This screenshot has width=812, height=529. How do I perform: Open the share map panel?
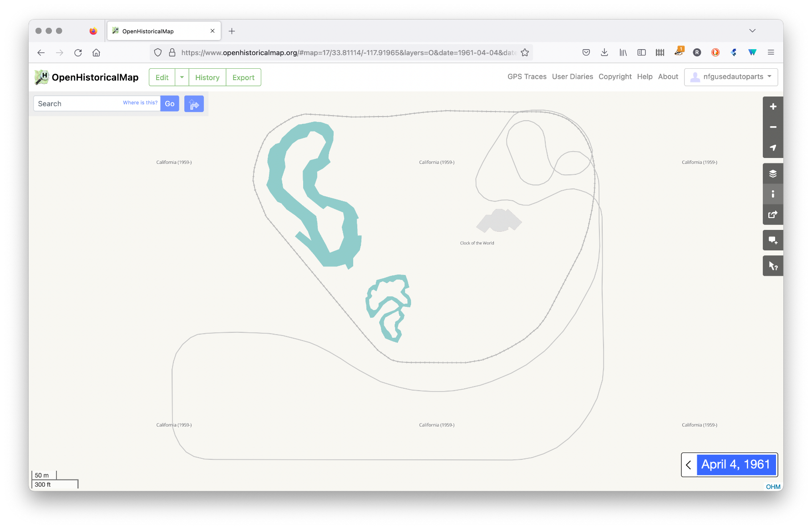click(x=772, y=214)
